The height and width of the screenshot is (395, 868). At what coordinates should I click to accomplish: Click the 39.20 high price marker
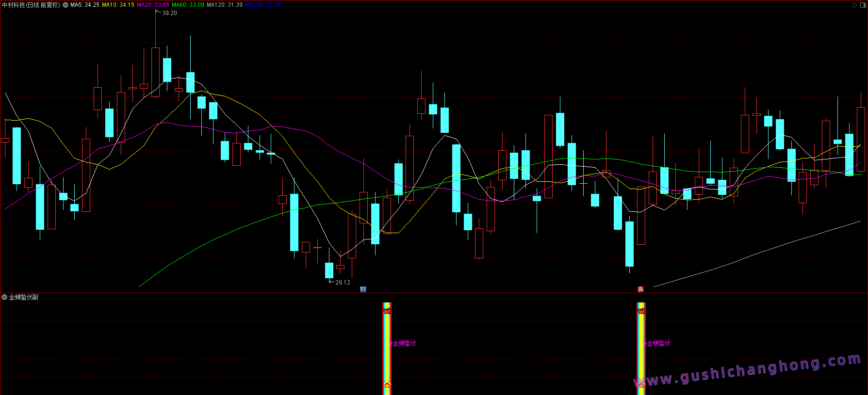click(169, 13)
